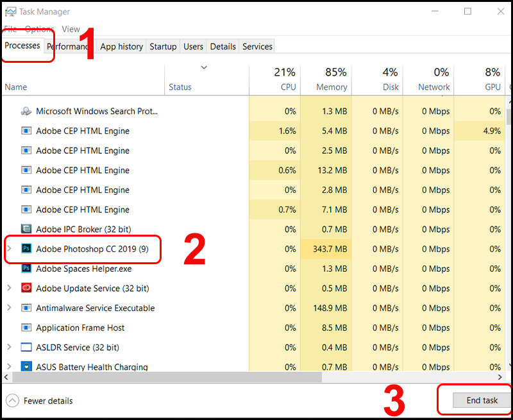Open the View menu
513x420 pixels.
(x=71, y=29)
